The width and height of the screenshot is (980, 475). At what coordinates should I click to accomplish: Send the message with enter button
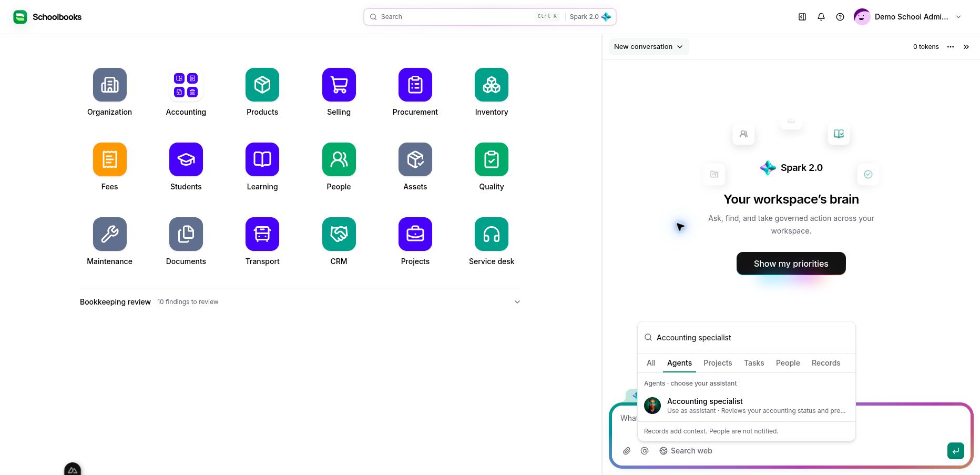956,451
